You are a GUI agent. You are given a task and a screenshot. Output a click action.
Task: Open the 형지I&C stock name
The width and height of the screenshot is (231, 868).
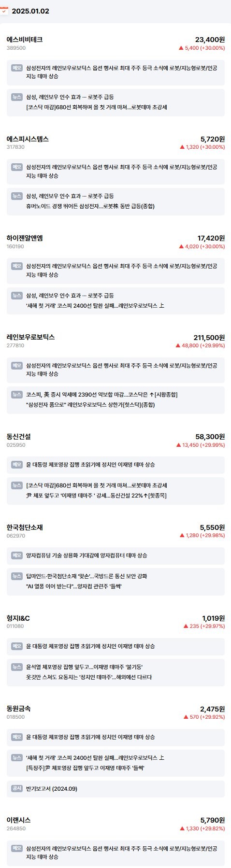coord(18,618)
